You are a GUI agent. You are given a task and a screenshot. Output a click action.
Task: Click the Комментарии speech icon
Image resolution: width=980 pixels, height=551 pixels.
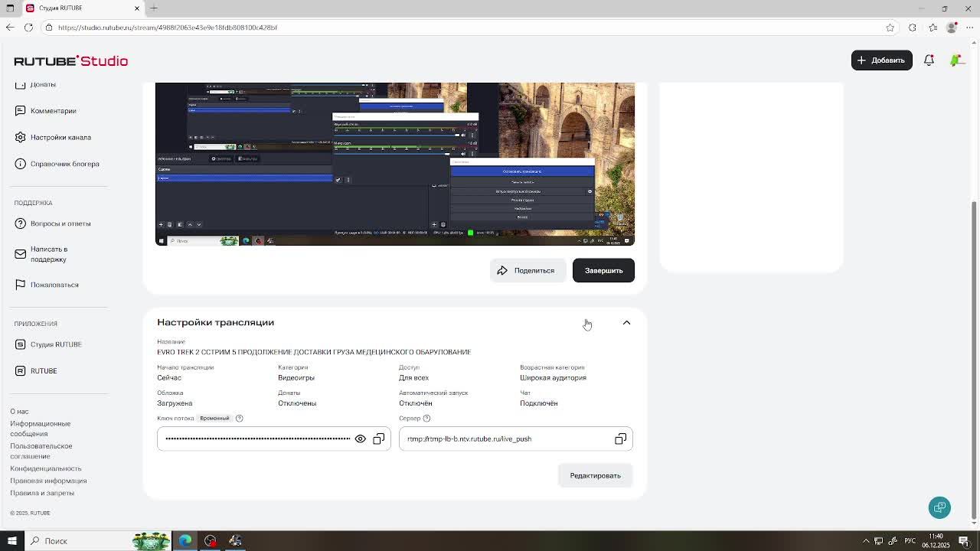point(21,111)
